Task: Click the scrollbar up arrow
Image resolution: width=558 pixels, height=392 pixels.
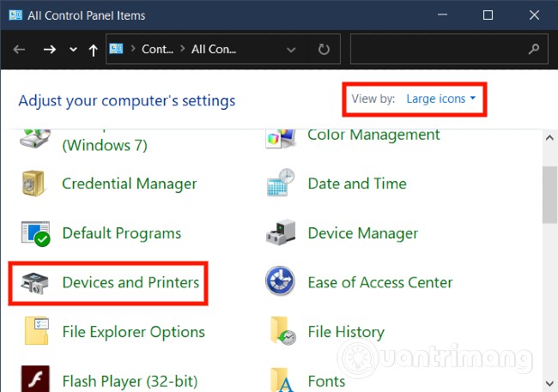Action: (549, 138)
